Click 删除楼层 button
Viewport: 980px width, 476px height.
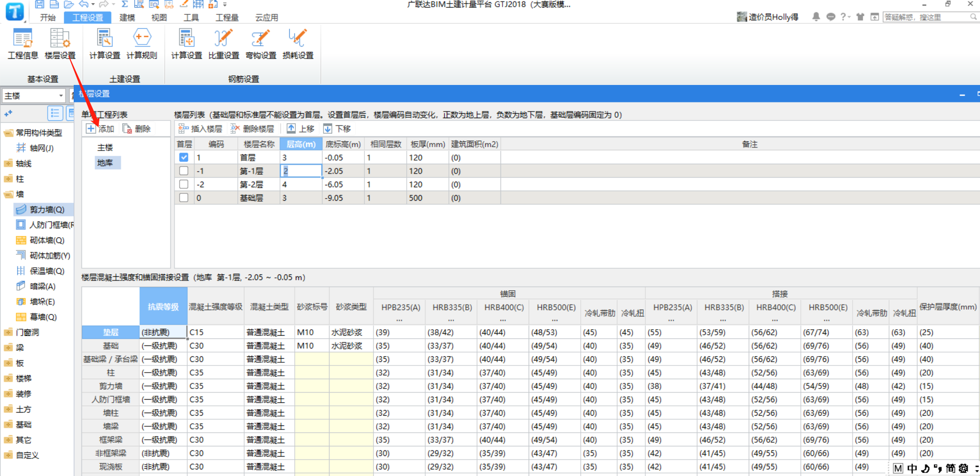pos(252,128)
